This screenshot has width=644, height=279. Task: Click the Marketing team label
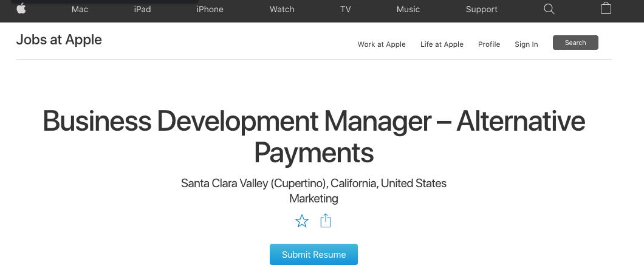tap(313, 199)
